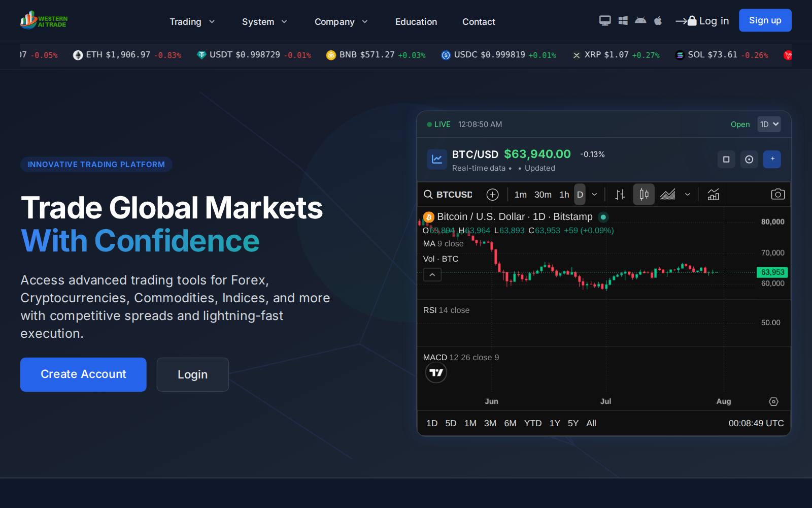Click the Log in link
This screenshot has width=812, height=508.
pyautogui.click(x=702, y=21)
